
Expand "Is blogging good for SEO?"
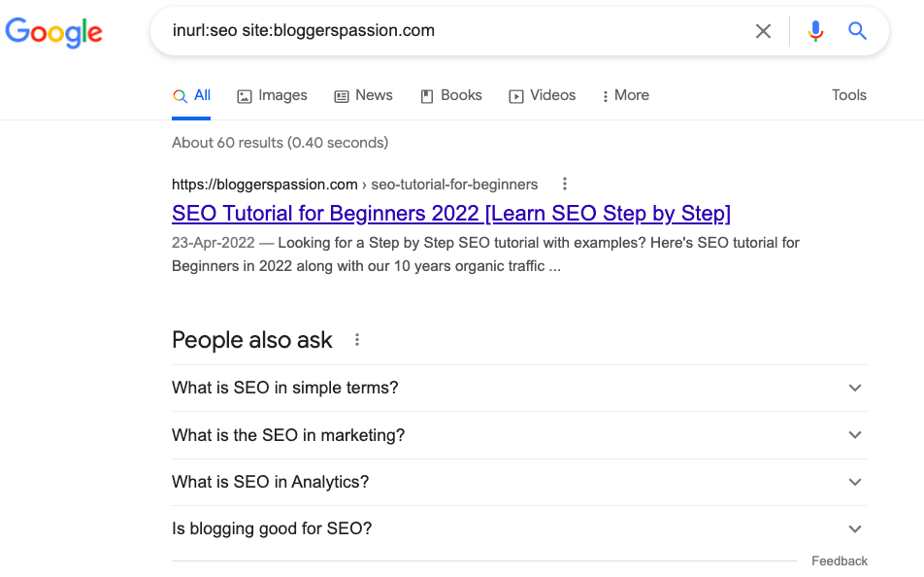pyautogui.click(x=854, y=527)
